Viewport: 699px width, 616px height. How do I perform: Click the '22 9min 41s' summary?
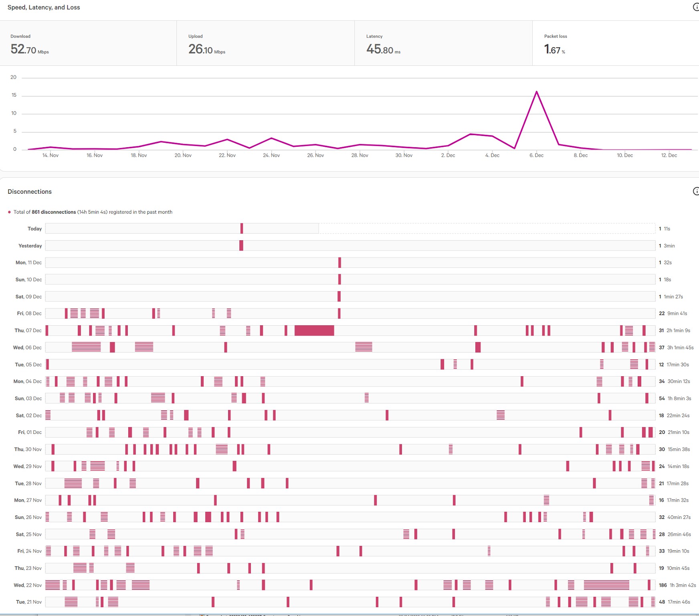coord(673,313)
